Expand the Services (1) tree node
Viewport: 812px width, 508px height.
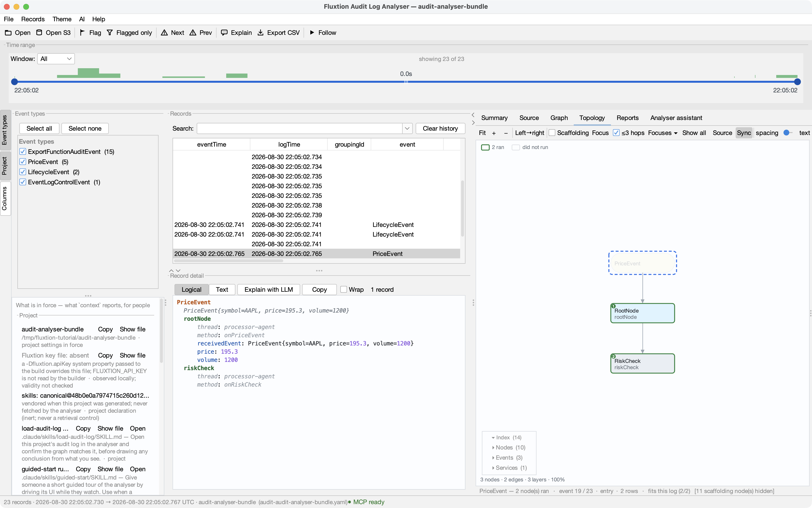493,468
